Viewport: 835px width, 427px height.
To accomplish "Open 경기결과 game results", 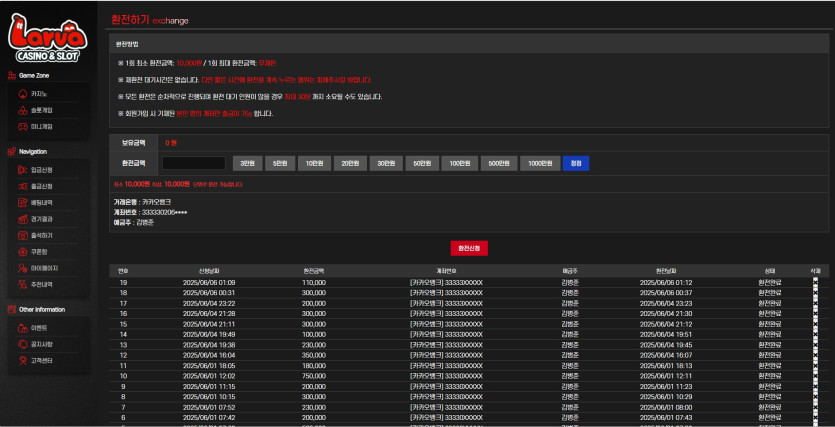I will (x=42, y=219).
